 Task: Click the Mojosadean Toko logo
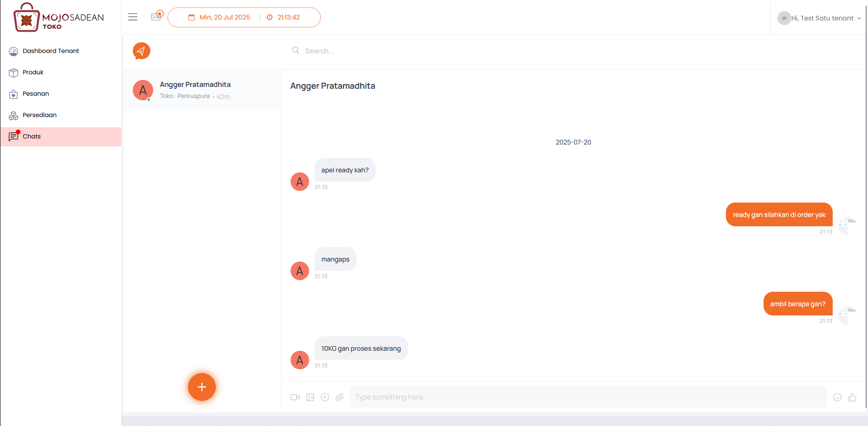59,18
